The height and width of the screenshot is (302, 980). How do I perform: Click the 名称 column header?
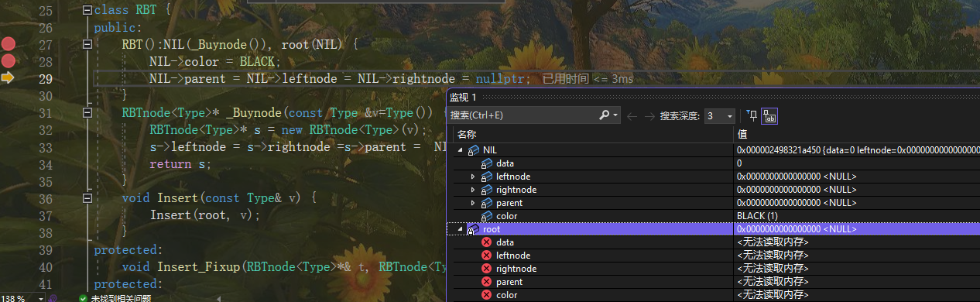(x=467, y=134)
